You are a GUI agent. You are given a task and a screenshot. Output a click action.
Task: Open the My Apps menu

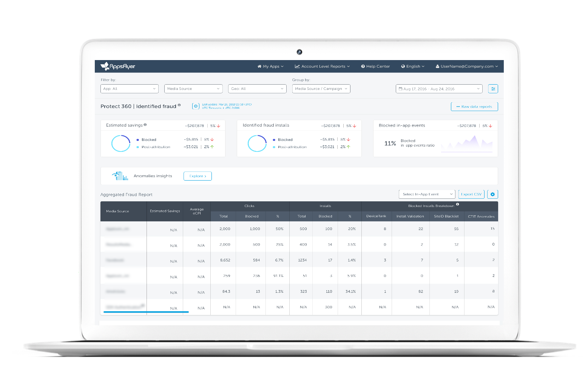tap(270, 66)
